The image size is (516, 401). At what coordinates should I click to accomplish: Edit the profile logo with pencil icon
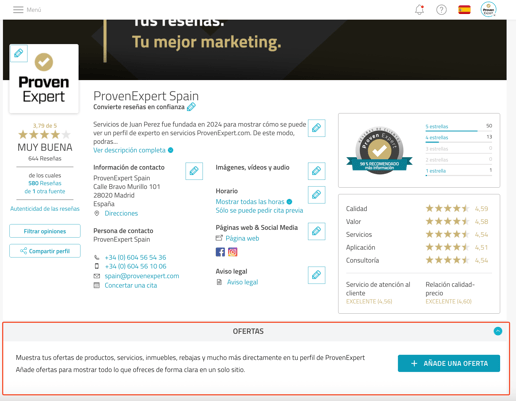[x=19, y=53]
